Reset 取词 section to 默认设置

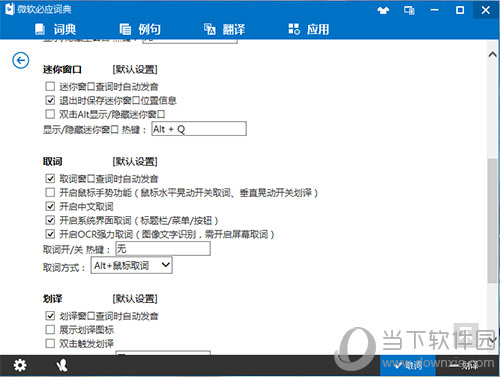point(135,162)
